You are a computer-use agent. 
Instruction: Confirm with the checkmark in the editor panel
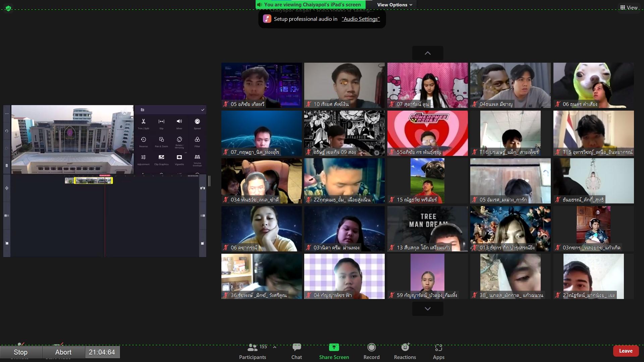point(203,110)
